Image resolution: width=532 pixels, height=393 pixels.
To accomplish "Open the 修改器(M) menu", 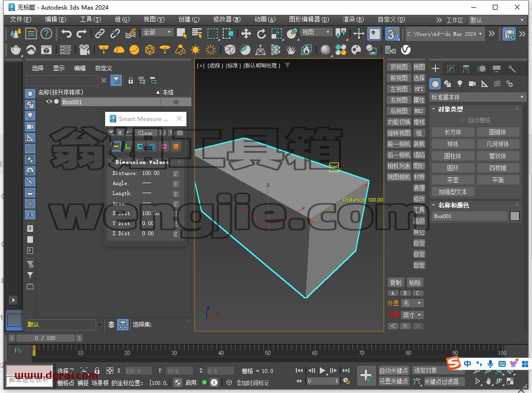I will click(227, 19).
